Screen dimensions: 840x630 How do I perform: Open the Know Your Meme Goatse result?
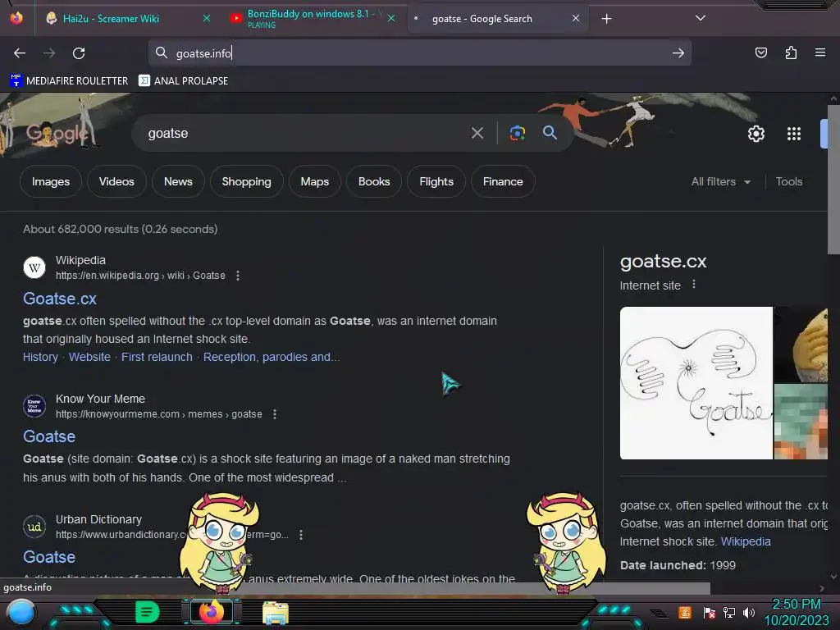click(49, 436)
